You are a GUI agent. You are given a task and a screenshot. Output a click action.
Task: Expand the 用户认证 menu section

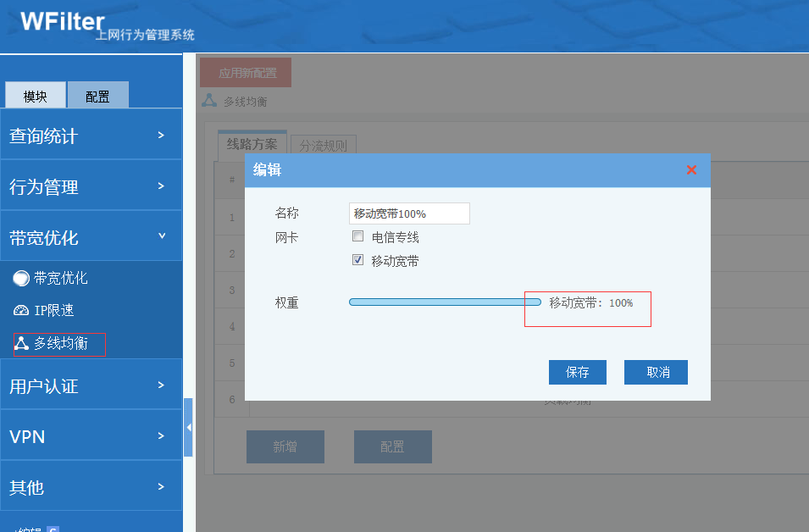(x=91, y=386)
